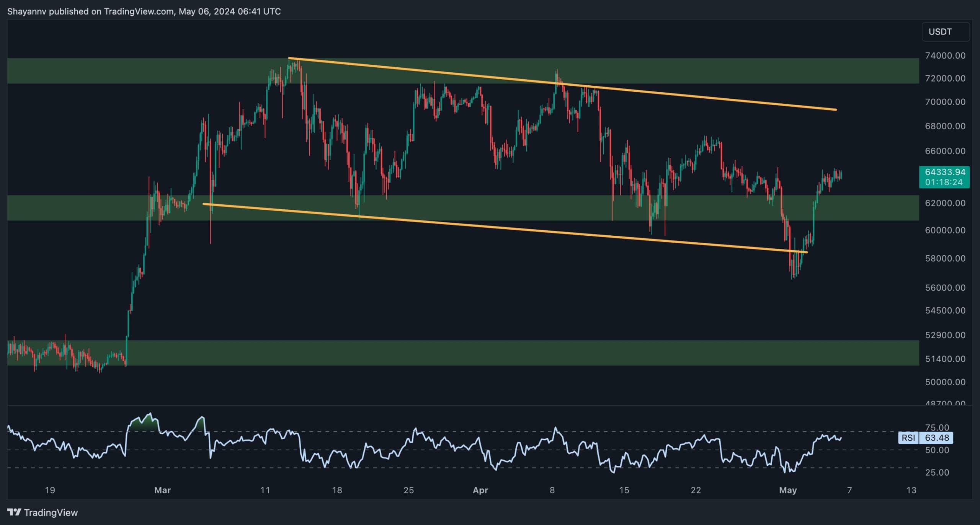Image resolution: width=980 pixels, height=525 pixels.
Task: Click the RSI scale value 25.00
Action: pyautogui.click(x=937, y=473)
